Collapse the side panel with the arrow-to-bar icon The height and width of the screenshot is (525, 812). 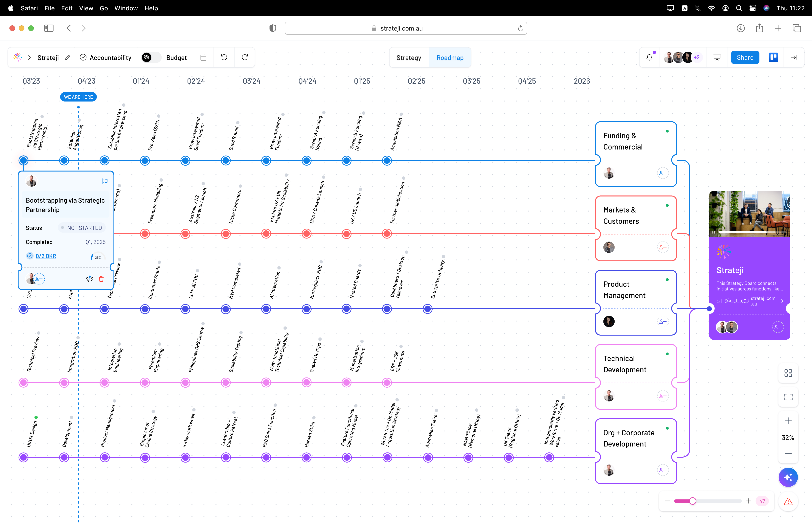[x=794, y=57]
